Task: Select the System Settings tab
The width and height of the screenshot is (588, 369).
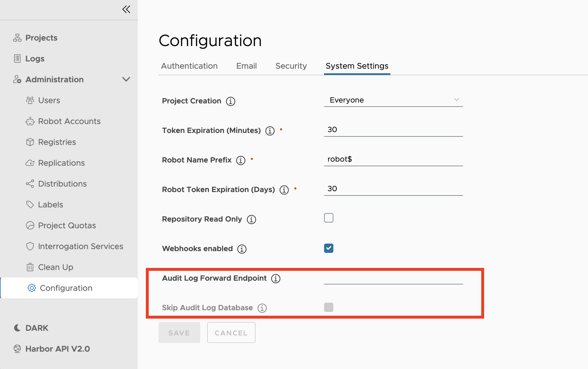Action: click(357, 66)
